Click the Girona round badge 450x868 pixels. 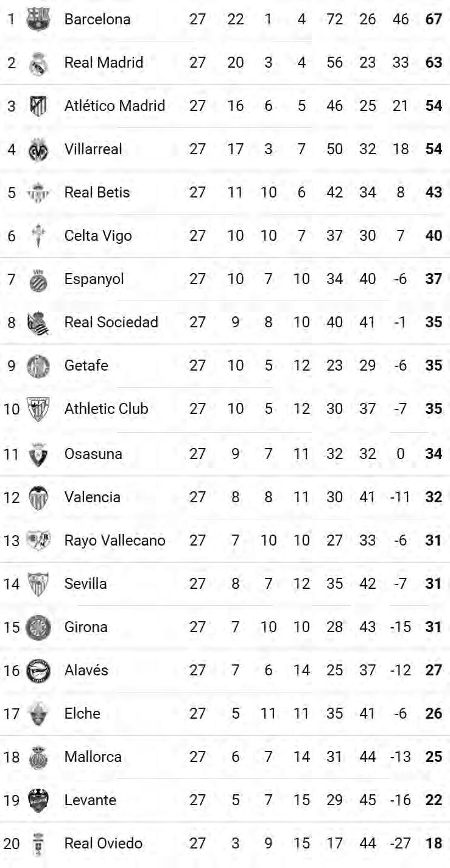[x=38, y=627]
